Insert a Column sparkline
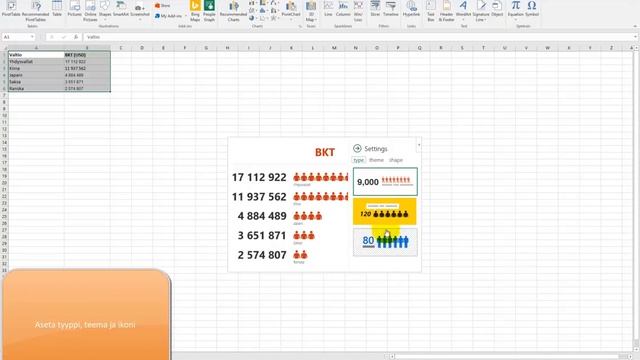This screenshot has width=640, height=360. tap(343, 9)
